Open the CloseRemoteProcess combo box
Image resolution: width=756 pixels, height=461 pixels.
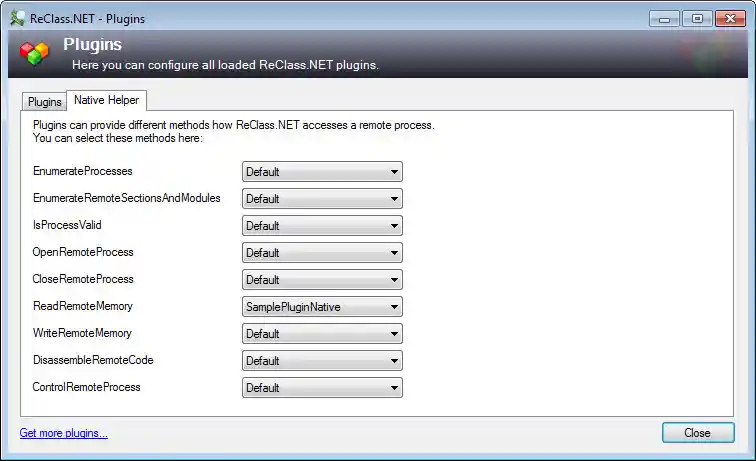[x=322, y=280]
